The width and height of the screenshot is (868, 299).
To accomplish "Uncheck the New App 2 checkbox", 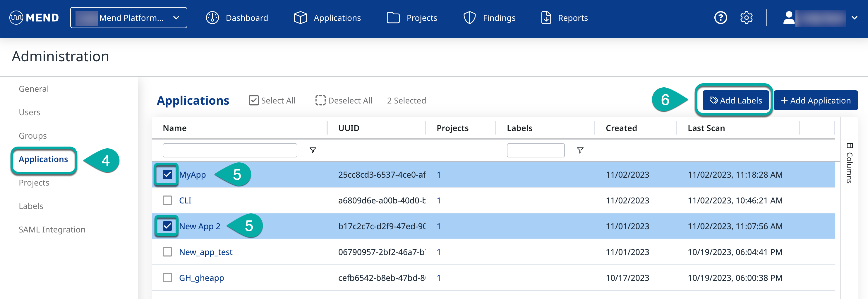I will [x=167, y=226].
